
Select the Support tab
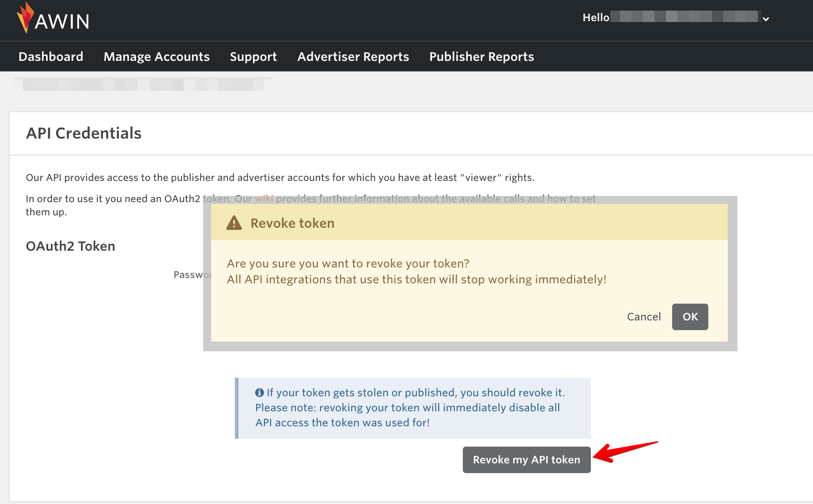pyautogui.click(x=253, y=56)
